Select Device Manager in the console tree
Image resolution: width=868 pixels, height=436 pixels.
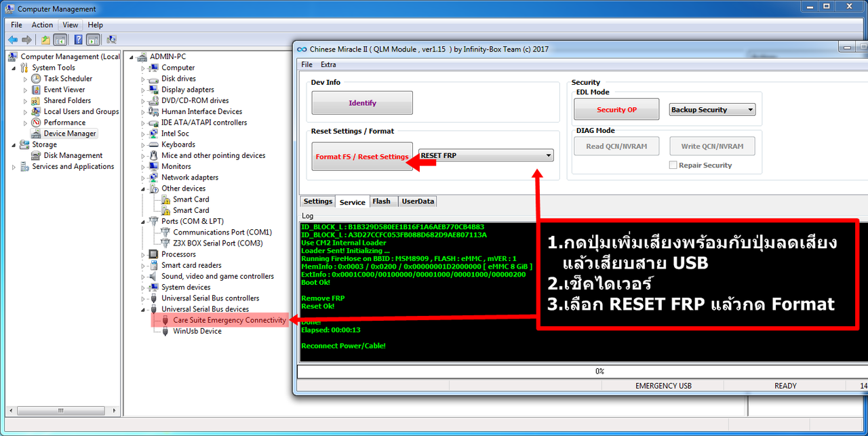tap(71, 134)
